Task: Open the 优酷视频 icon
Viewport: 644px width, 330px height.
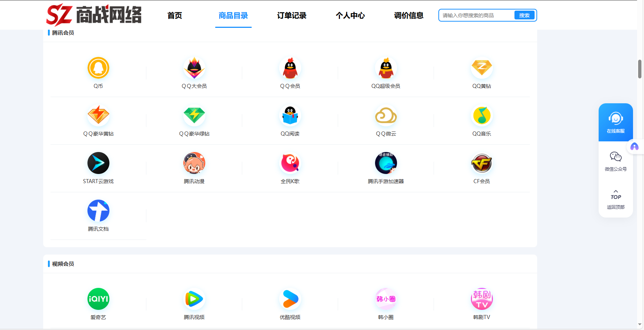Action: tap(290, 299)
